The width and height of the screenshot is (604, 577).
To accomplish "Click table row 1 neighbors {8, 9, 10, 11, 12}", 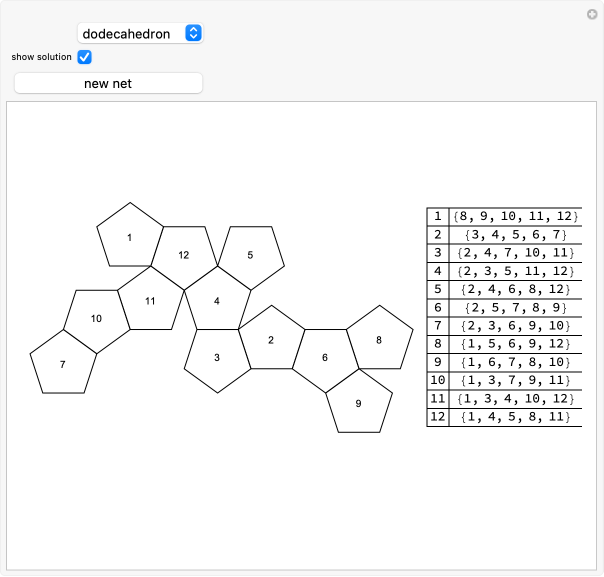I will tap(514, 217).
